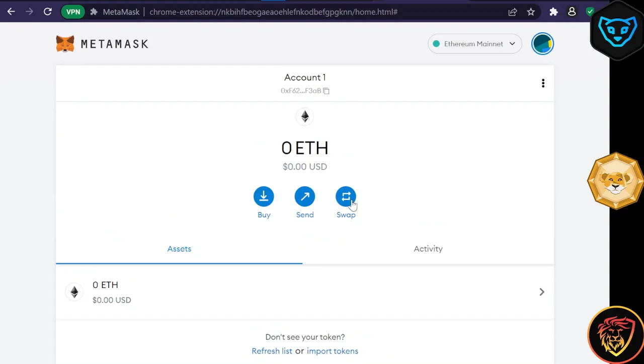Expand the 0 ETH asset row chevron
The width and height of the screenshot is (644, 364).
click(542, 292)
